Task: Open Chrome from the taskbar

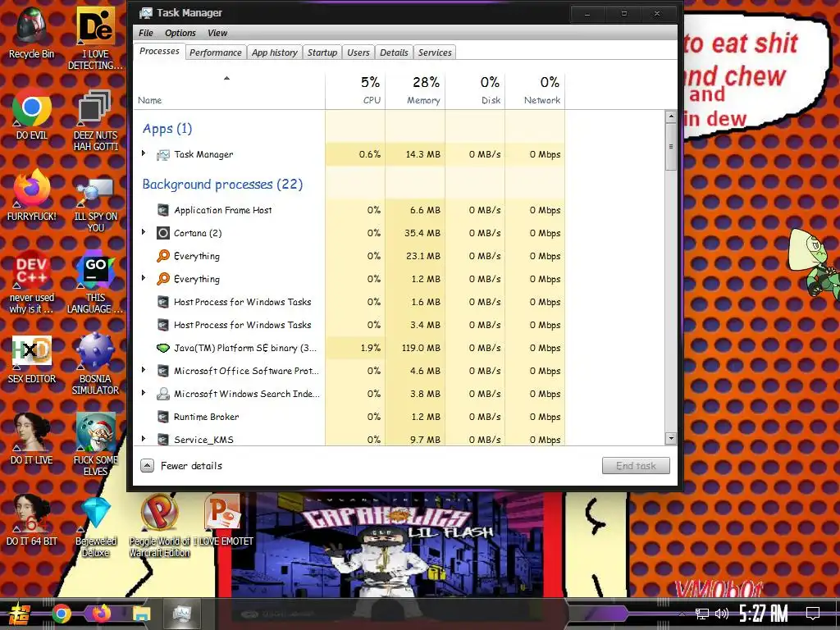Action: pos(61,614)
